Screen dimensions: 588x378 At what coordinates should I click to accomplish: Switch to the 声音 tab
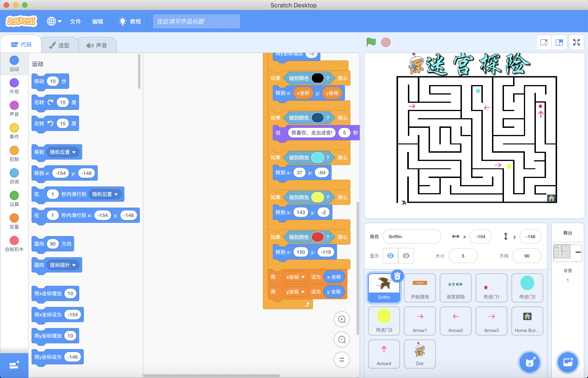click(97, 45)
